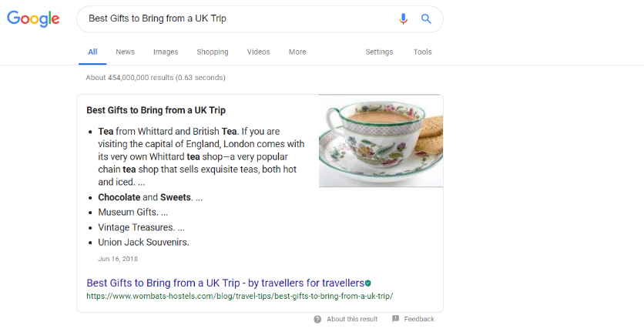Expand the More search categories menu
The width and height of the screenshot is (644, 332).
297,52
